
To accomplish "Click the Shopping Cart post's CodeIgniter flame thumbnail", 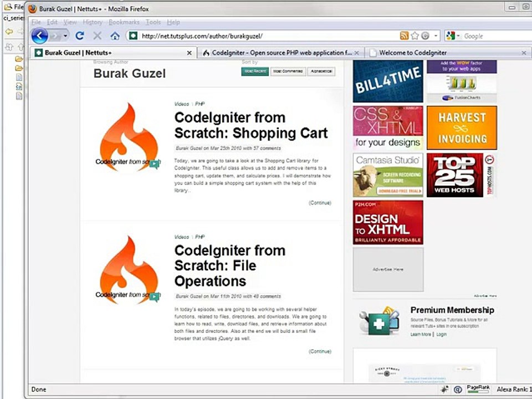I will pos(128,136).
